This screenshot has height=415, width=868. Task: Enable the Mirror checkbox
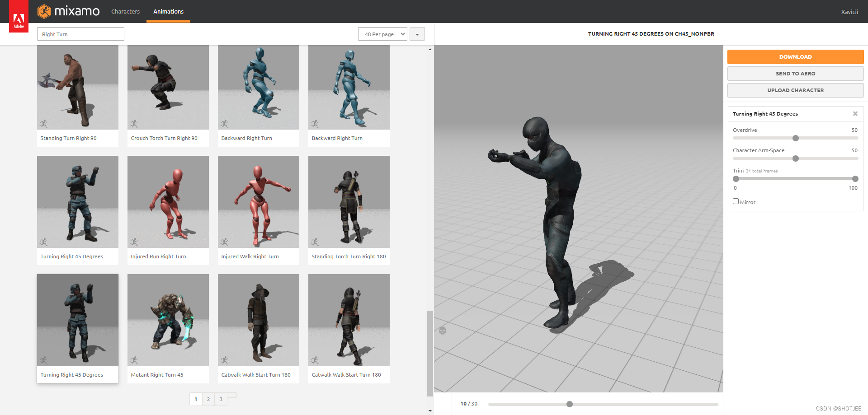[x=736, y=201]
